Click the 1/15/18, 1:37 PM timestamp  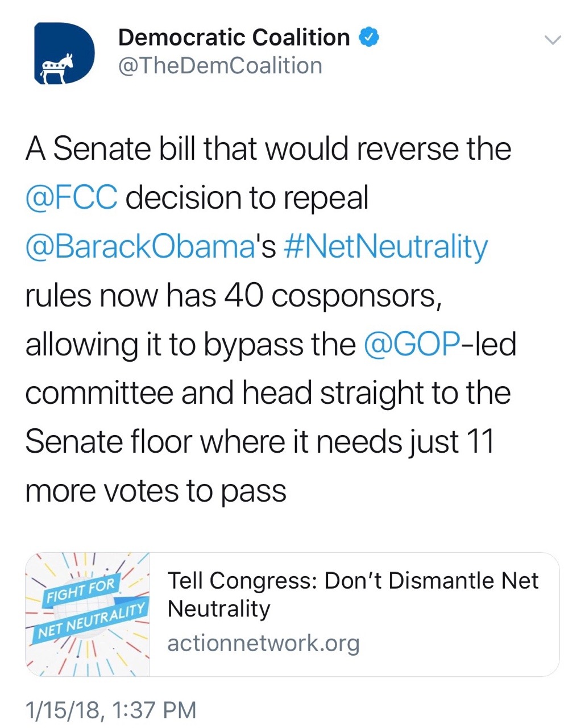[x=111, y=710]
